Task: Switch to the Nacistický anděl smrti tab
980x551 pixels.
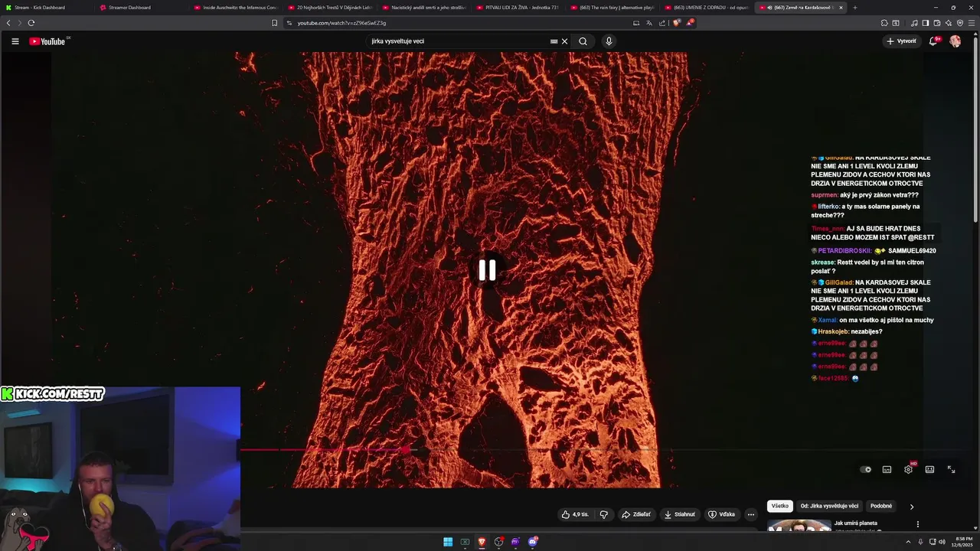Action: pyautogui.click(x=423, y=8)
